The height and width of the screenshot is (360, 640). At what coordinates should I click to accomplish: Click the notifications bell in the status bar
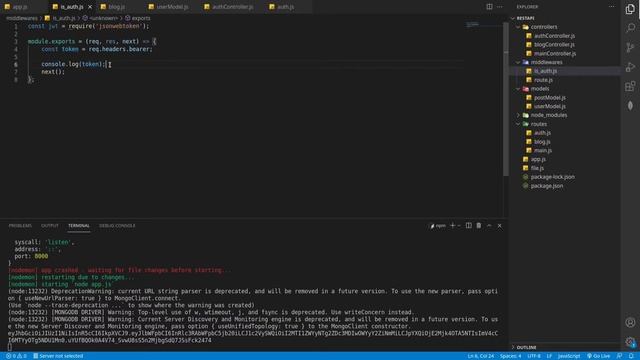[x=631, y=356]
